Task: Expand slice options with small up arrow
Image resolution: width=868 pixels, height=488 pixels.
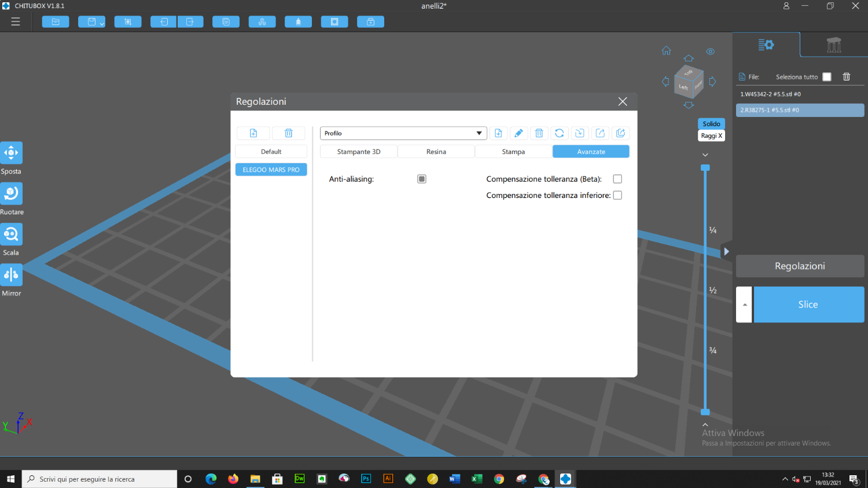Action: click(744, 304)
